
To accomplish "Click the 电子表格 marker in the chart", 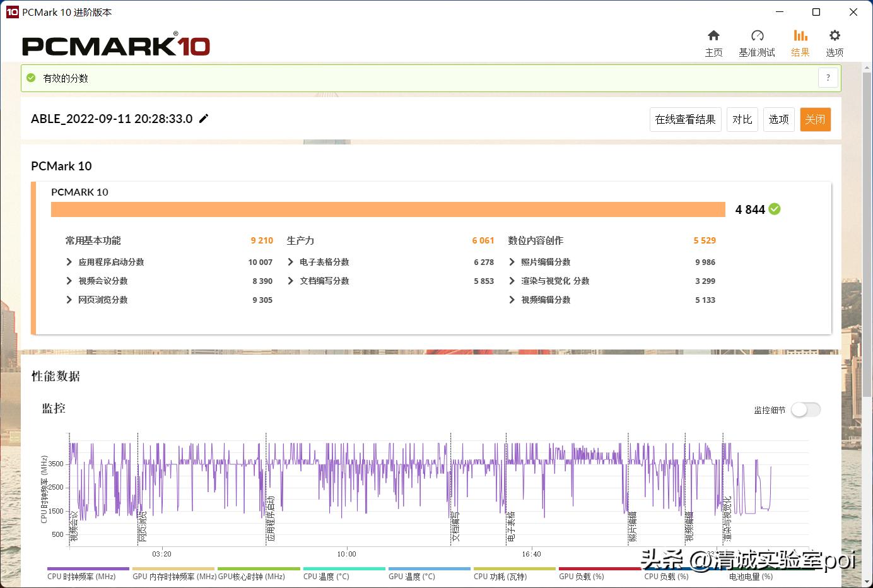I will (511, 526).
